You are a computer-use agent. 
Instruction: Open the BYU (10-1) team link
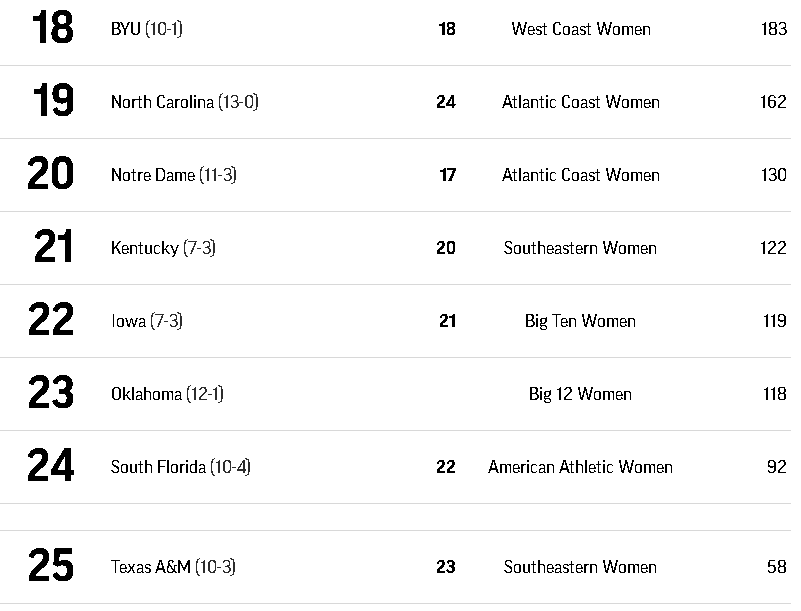(146, 29)
